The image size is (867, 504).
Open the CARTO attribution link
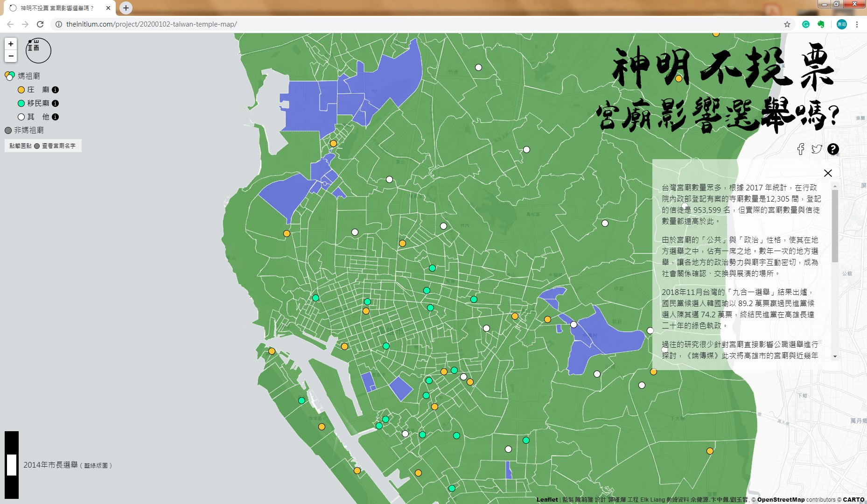tap(853, 499)
